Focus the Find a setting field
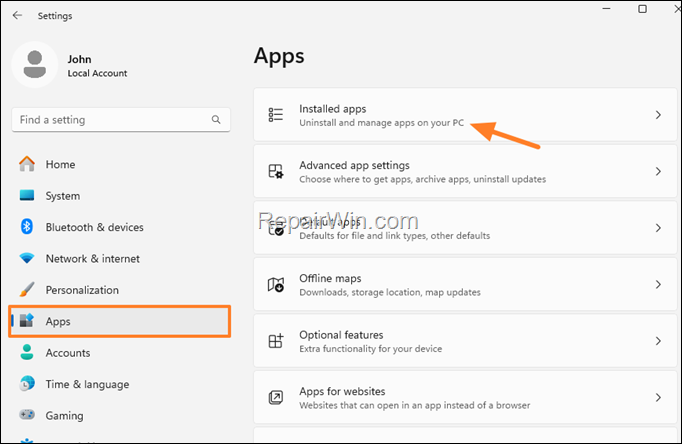The width and height of the screenshot is (682, 444). click(x=121, y=120)
